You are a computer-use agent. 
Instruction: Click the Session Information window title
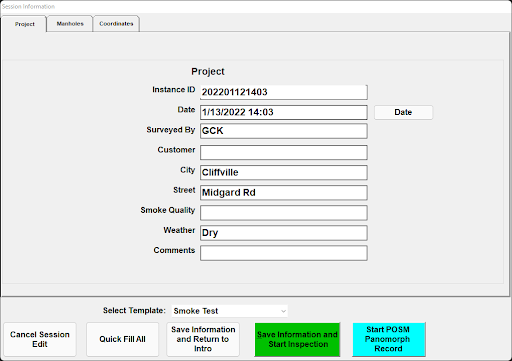click(28, 6)
